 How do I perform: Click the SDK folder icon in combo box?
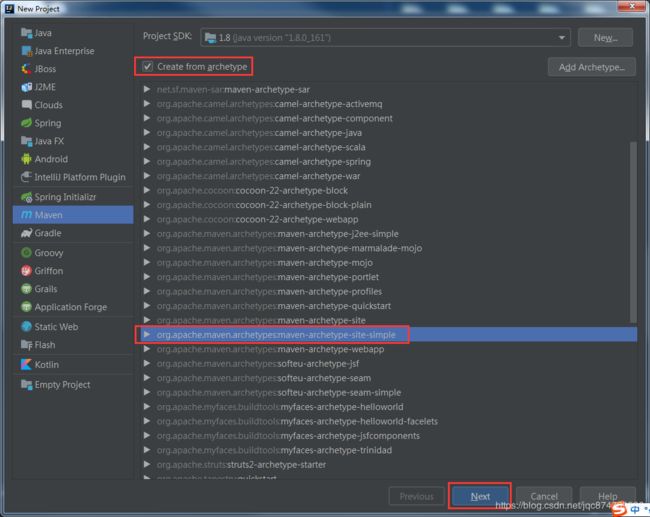(x=211, y=38)
